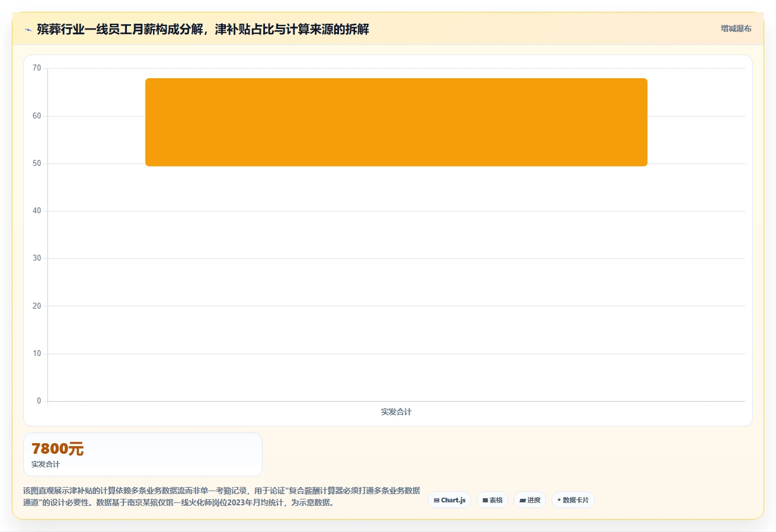This screenshot has width=776, height=532.
Task: Click the chart title starting with 殡葬行业
Action: click(x=203, y=30)
